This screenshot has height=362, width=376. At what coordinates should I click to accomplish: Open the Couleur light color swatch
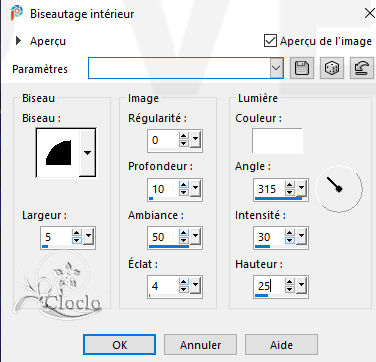click(x=277, y=140)
